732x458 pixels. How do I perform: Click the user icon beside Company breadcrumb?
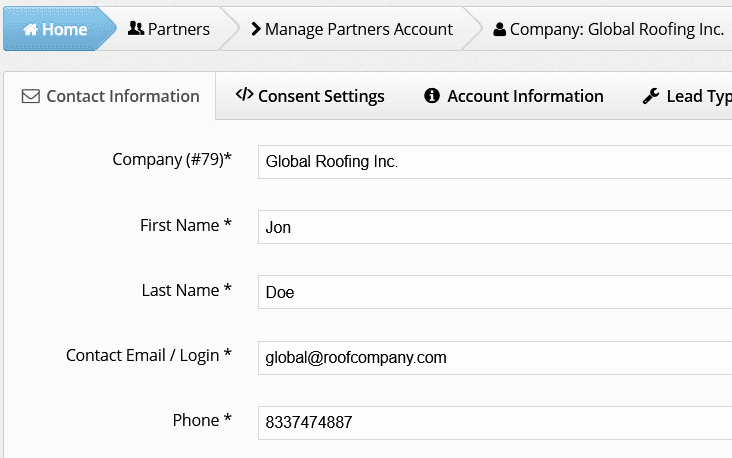tap(500, 29)
